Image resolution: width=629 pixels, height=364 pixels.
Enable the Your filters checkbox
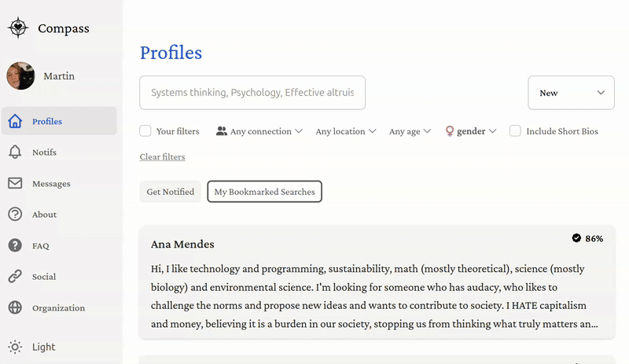click(x=145, y=131)
